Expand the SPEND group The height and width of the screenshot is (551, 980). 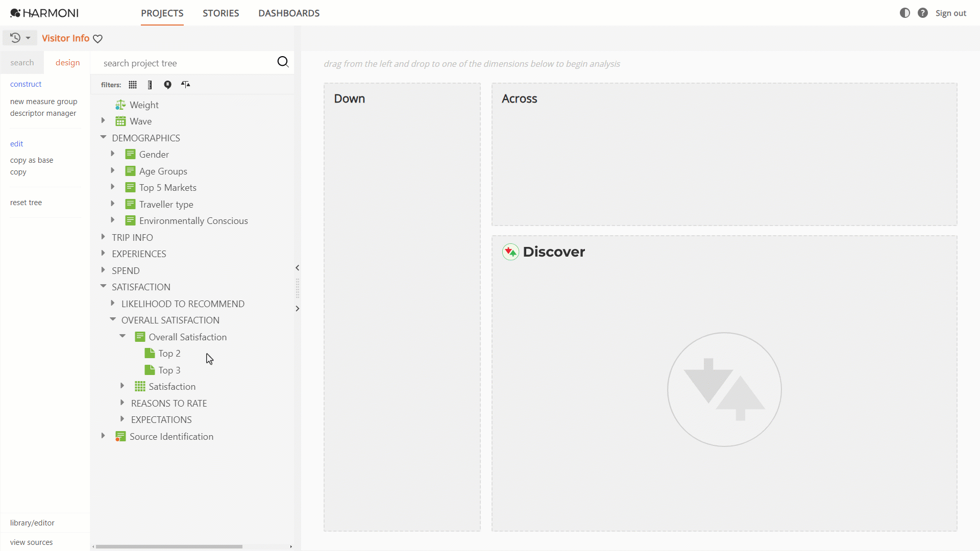click(x=103, y=270)
